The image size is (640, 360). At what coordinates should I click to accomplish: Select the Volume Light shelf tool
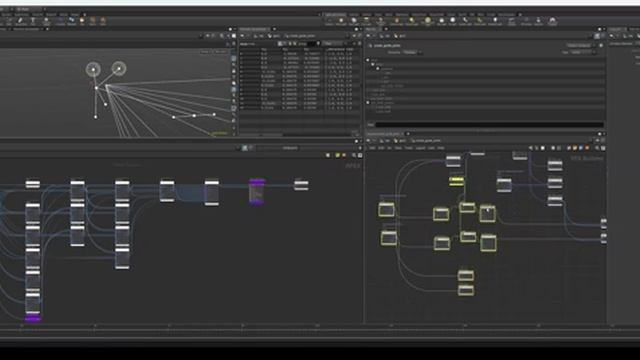(x=396, y=21)
